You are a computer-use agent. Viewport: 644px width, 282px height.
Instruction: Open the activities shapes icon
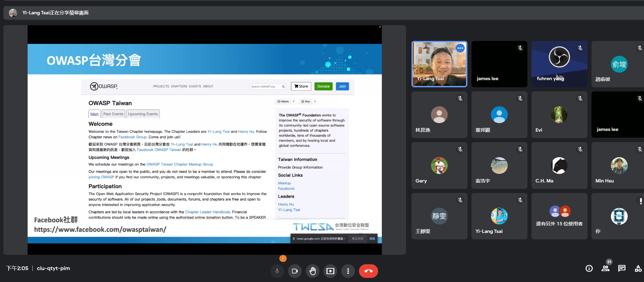point(638,268)
